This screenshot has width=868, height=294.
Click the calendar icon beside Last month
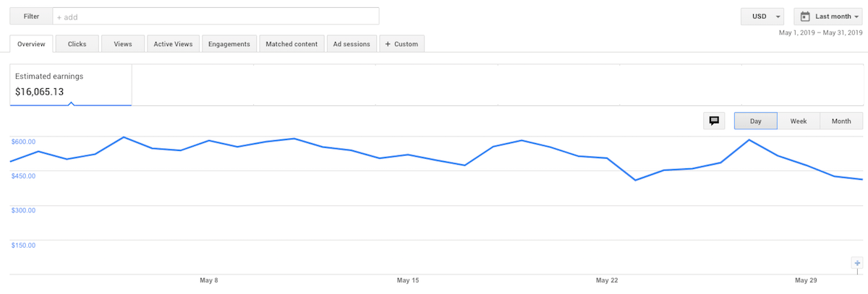[805, 16]
